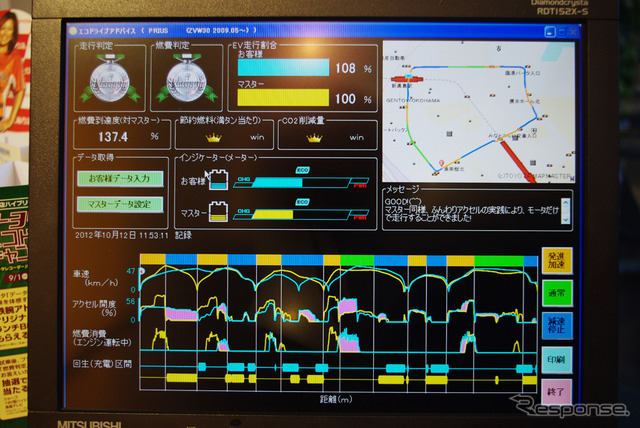Click the red station marker on the map
This screenshot has width=640, height=428.
pos(407,78)
